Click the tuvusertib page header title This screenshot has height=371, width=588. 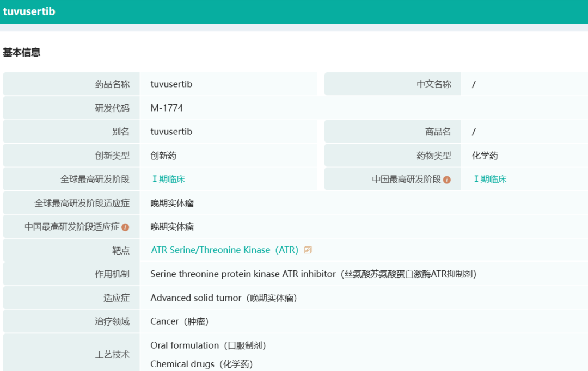[x=29, y=11]
